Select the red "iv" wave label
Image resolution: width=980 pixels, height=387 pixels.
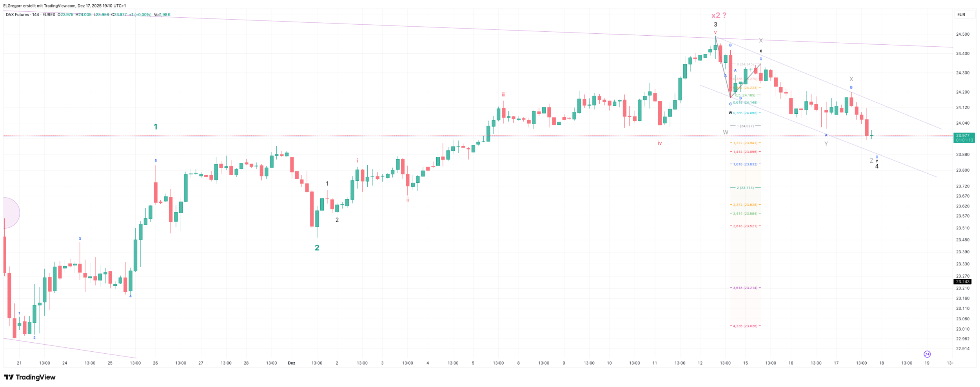pyautogui.click(x=660, y=143)
